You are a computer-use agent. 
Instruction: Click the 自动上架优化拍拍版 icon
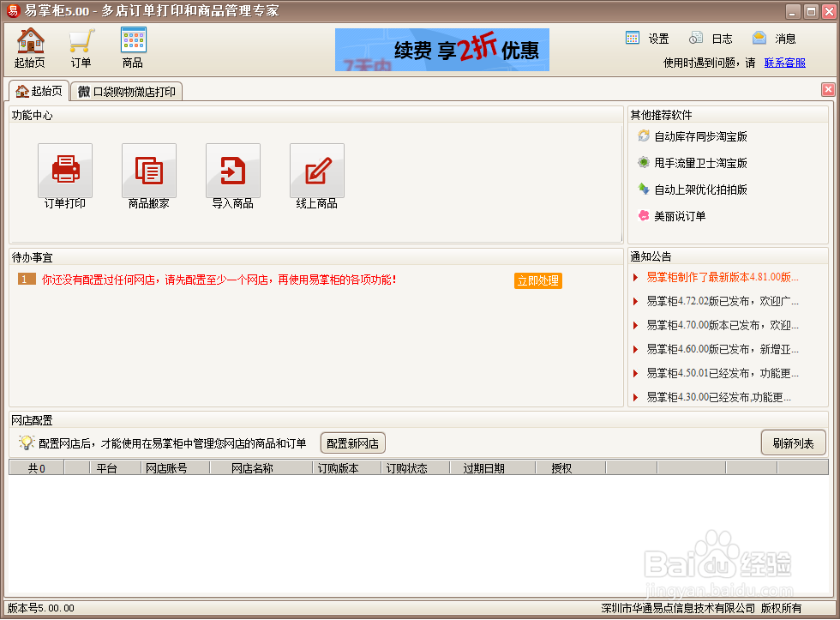point(644,189)
